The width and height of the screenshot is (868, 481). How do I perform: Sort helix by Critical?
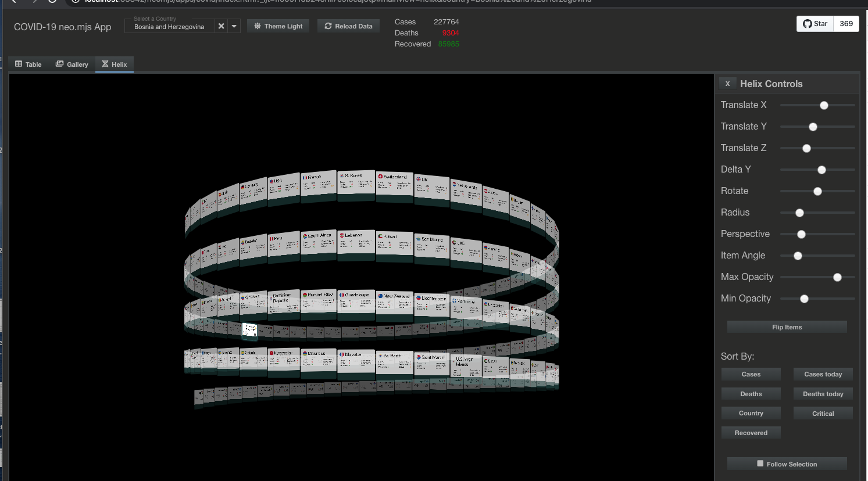point(823,414)
